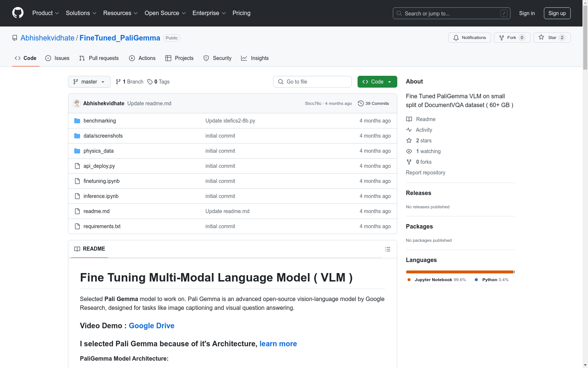This screenshot has height=368, width=588.
Task: Select the Code tab
Action: [x=26, y=58]
